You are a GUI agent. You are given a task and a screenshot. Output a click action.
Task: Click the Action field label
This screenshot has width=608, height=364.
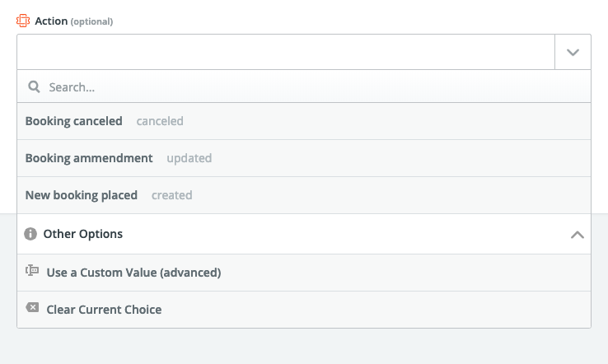pyautogui.click(x=51, y=21)
